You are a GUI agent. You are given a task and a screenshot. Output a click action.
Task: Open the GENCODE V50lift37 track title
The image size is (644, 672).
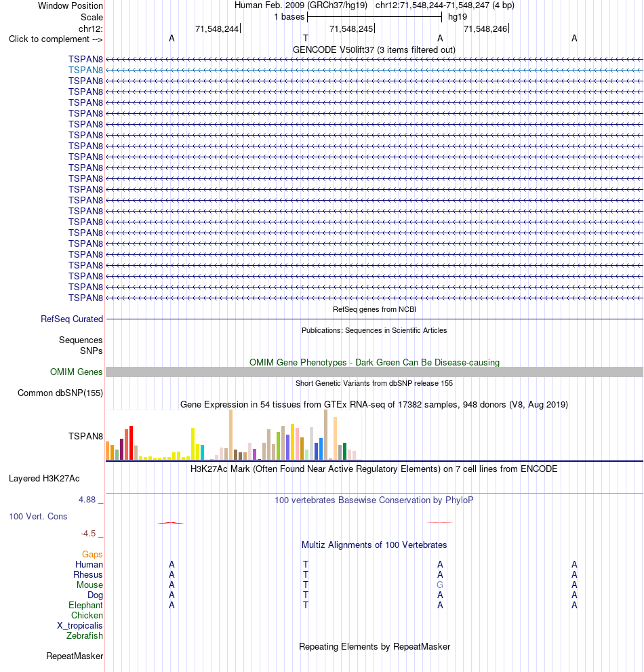point(374,50)
